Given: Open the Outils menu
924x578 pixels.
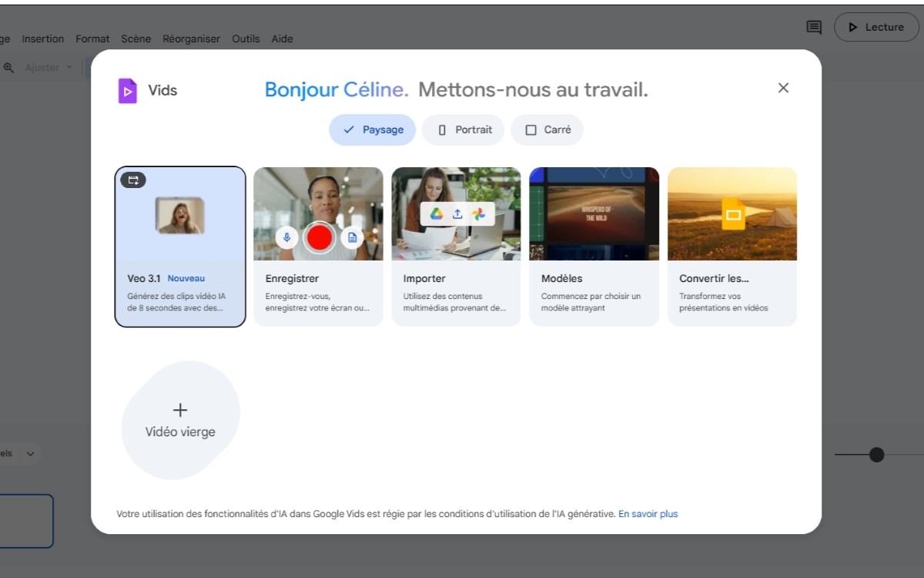Looking at the screenshot, I should click(246, 39).
